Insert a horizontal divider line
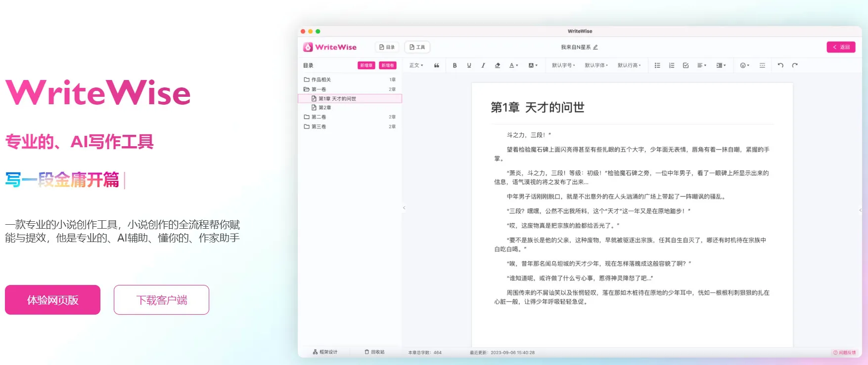868x365 pixels. click(762, 65)
